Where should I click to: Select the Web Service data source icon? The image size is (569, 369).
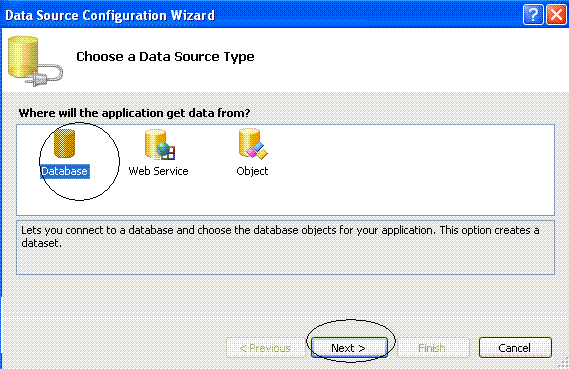click(x=160, y=145)
